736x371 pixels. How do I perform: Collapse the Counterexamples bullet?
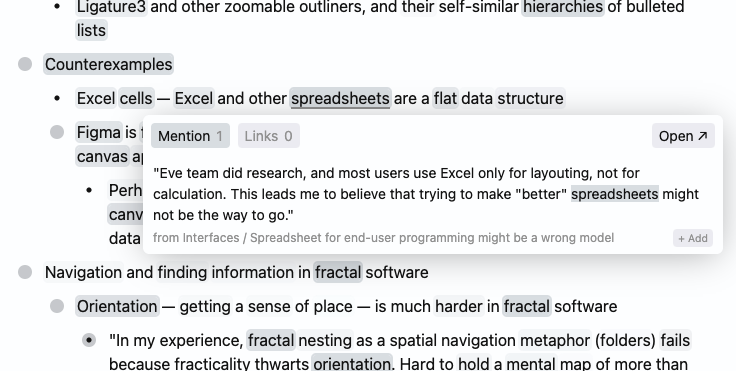pos(25,64)
